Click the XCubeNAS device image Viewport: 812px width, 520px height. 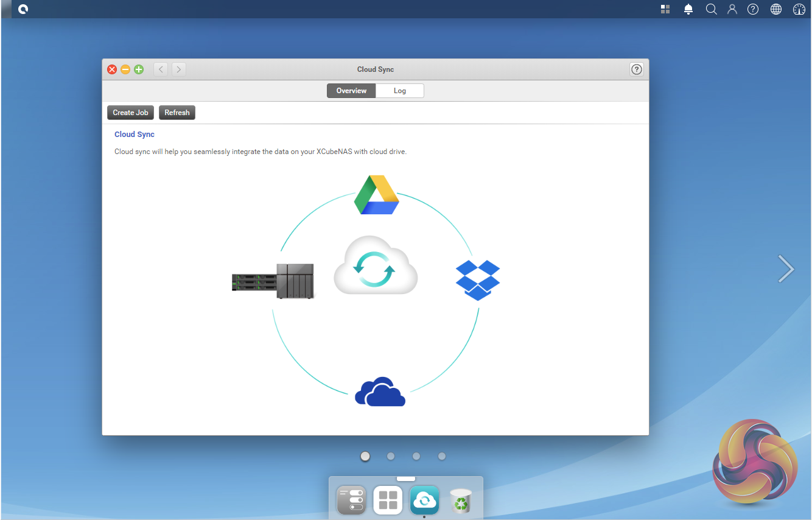tap(273, 281)
